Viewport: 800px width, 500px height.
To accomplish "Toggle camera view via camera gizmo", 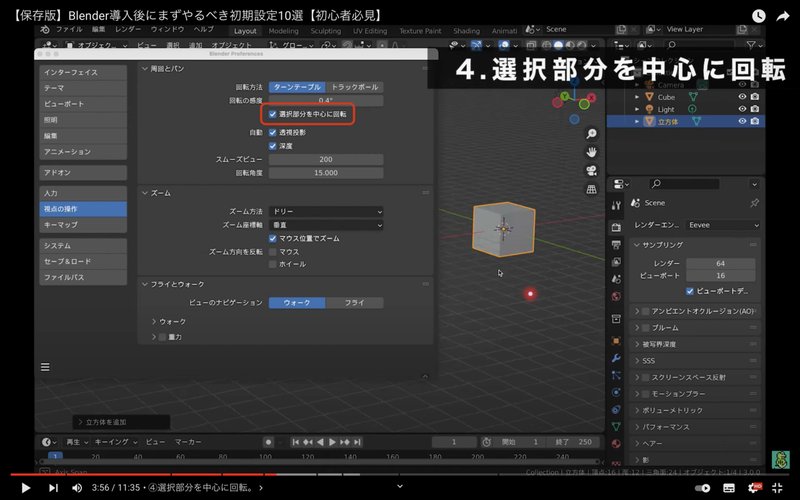I will [x=591, y=170].
